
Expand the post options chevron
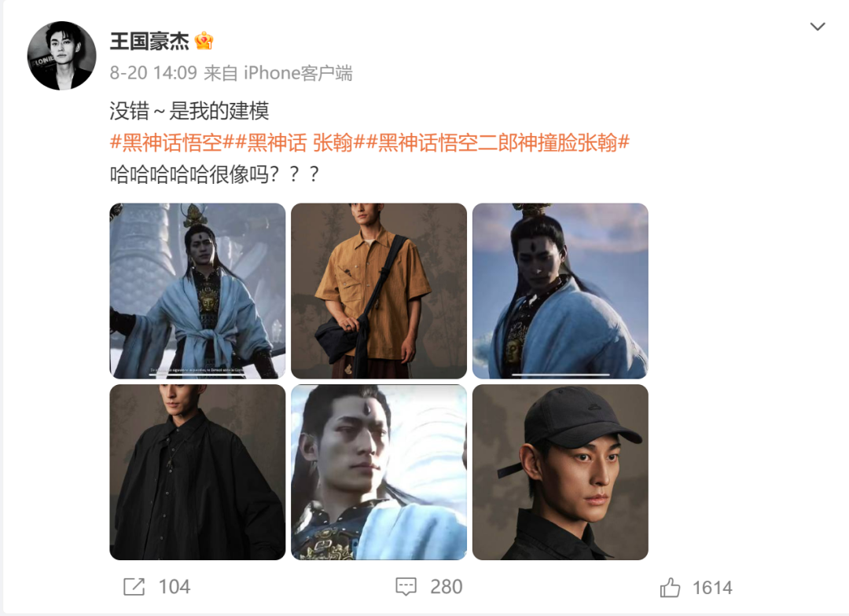817,27
